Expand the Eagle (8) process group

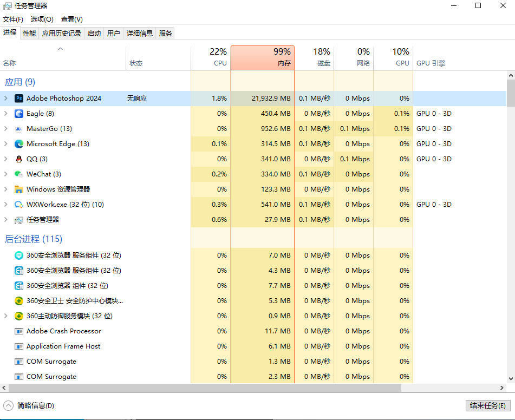(x=5, y=113)
